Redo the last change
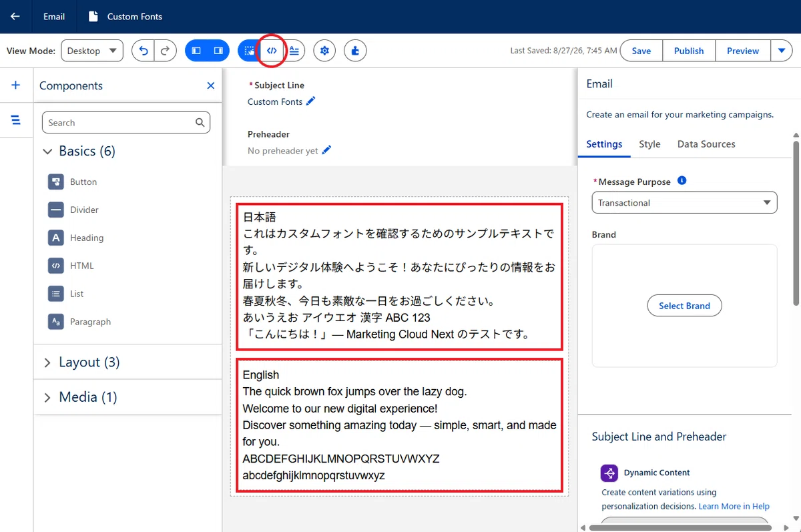801x532 pixels. pos(165,51)
